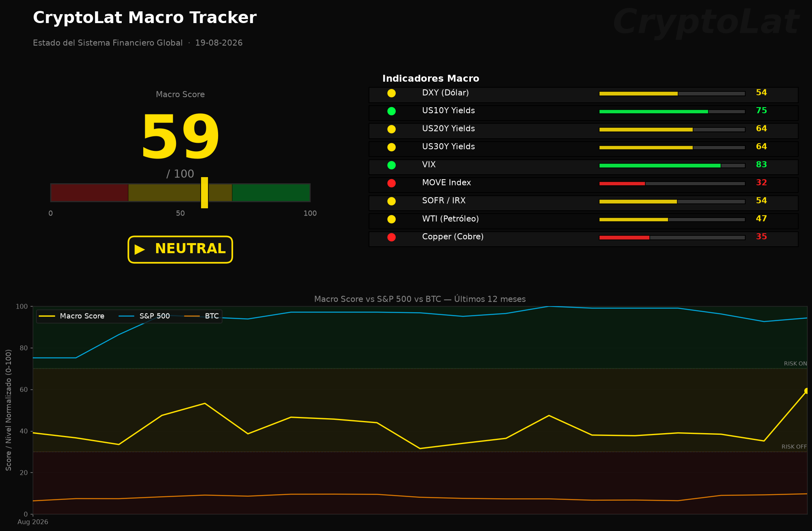Viewport: 812px width, 531px height.
Task: Click the yellow status dot for US30Y Yields
Action: click(x=391, y=147)
